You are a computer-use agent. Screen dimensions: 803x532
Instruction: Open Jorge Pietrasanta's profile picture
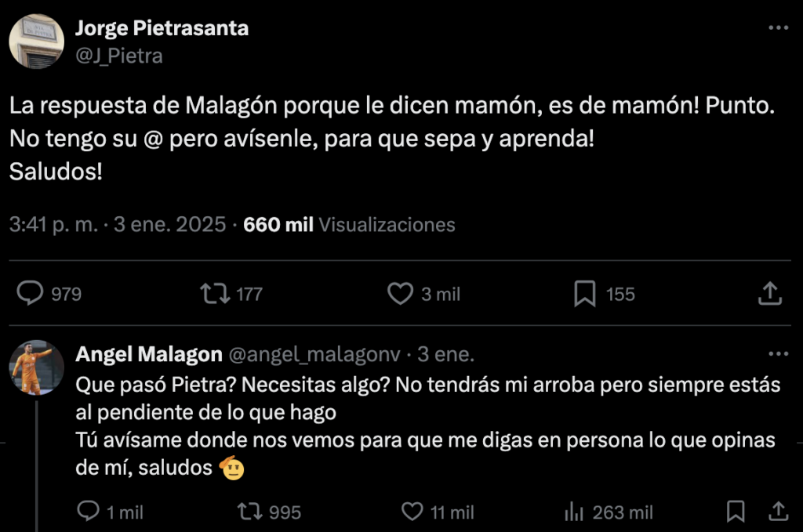click(x=36, y=41)
